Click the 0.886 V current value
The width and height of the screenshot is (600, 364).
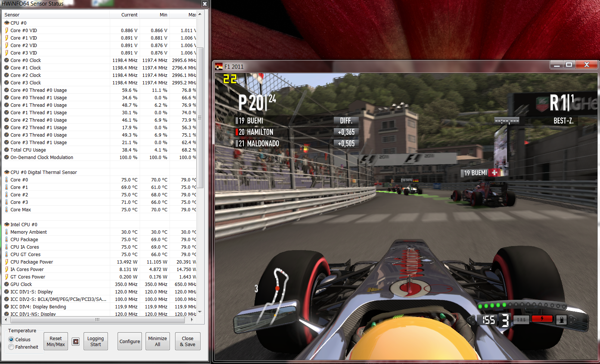(129, 30)
